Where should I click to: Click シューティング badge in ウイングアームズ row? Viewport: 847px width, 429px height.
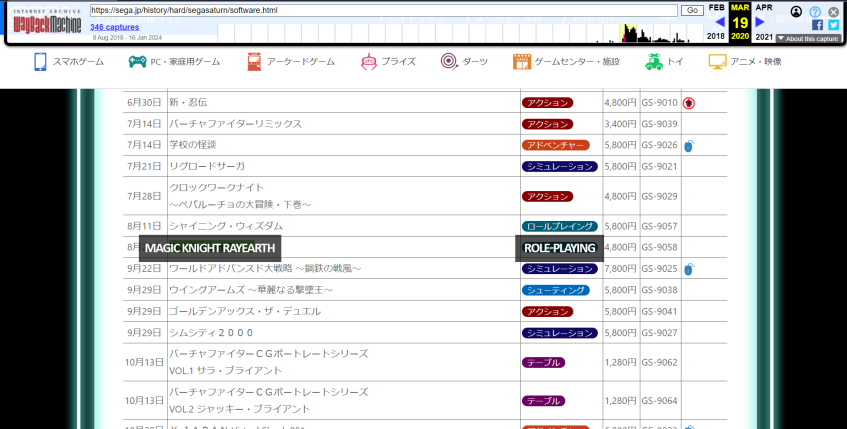coord(555,290)
